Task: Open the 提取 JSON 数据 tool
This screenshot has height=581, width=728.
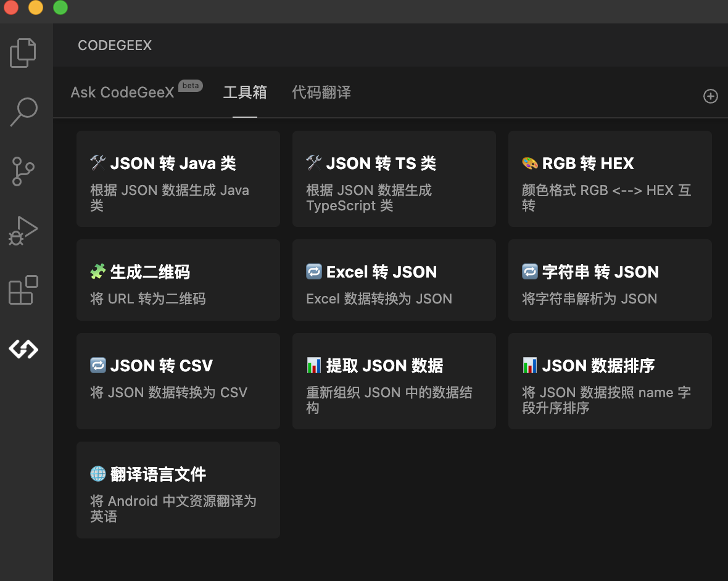Action: pyautogui.click(x=394, y=381)
